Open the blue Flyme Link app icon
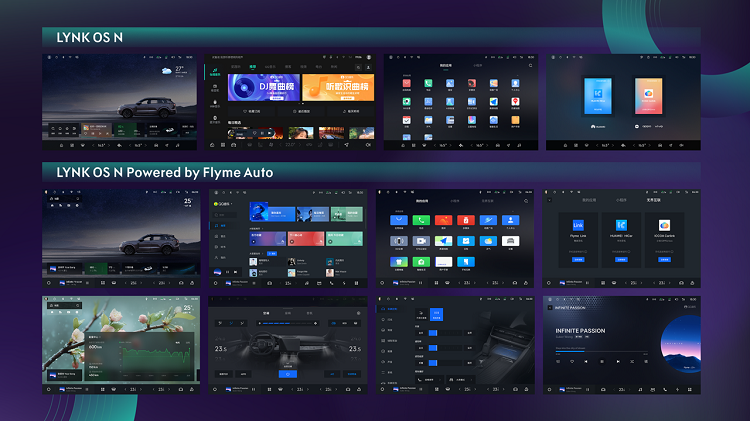The image size is (750, 421). pos(578,225)
